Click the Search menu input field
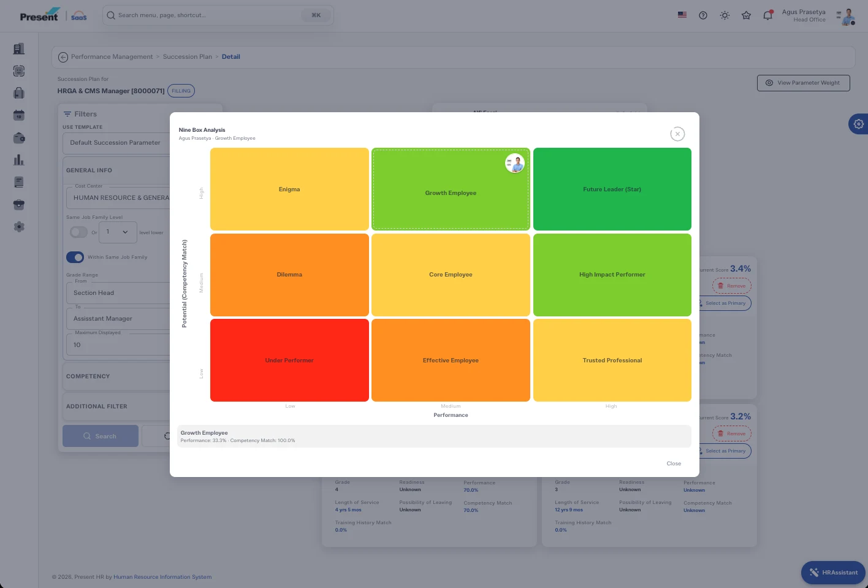Screen dimensions: 868x588 coord(218,15)
